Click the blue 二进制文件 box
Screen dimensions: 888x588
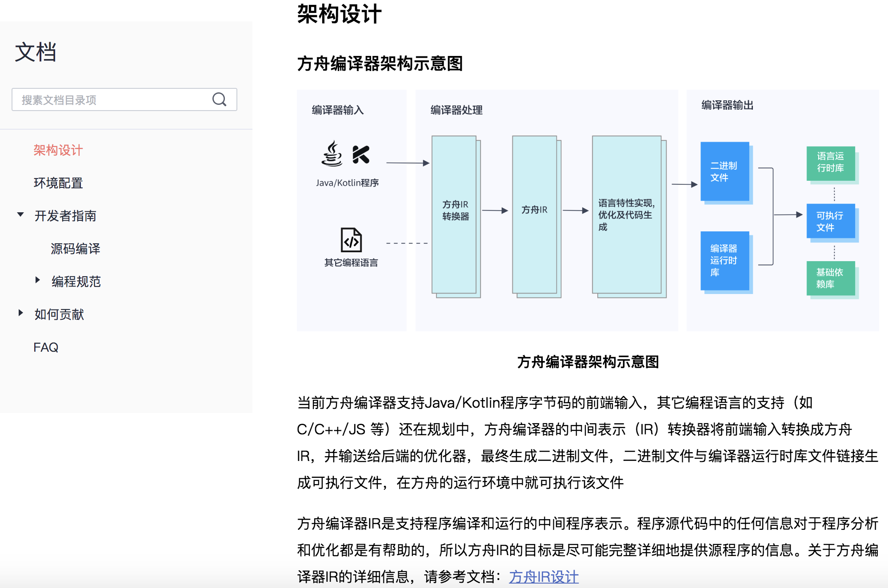tap(724, 171)
